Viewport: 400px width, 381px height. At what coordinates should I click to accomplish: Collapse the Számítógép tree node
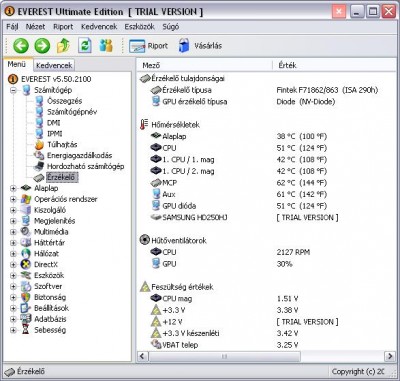[13, 90]
